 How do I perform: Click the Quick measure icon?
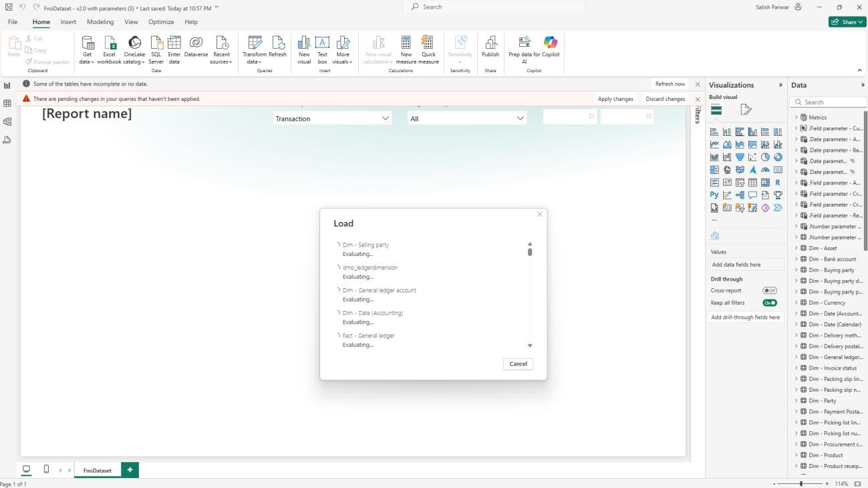click(x=428, y=43)
